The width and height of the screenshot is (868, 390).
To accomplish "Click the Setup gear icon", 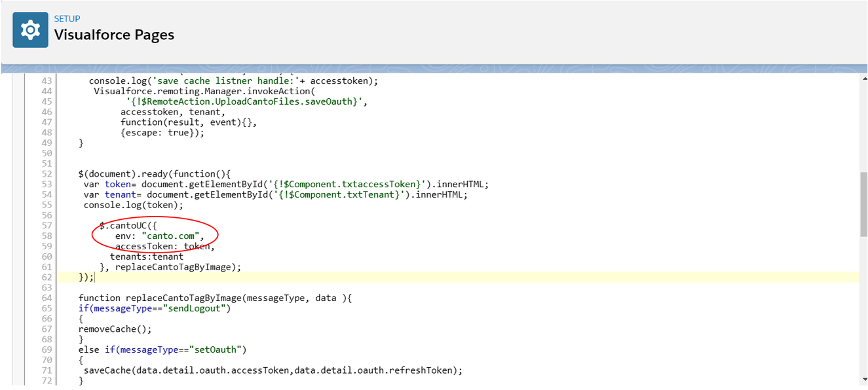I will pos(30,30).
